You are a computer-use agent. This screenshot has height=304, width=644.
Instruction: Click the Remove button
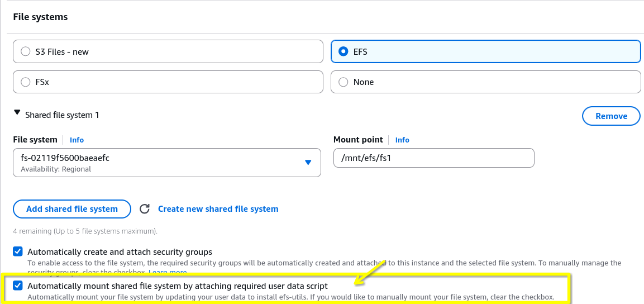tap(611, 116)
